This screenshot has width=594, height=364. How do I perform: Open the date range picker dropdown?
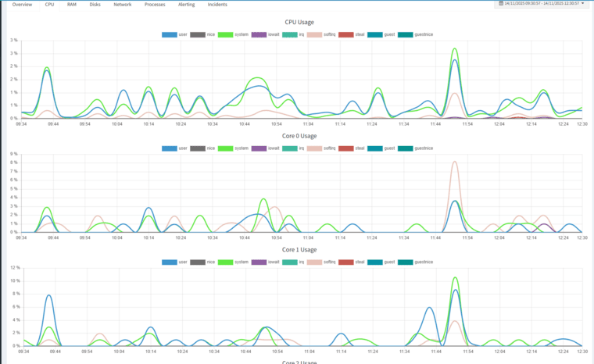[x=542, y=3]
